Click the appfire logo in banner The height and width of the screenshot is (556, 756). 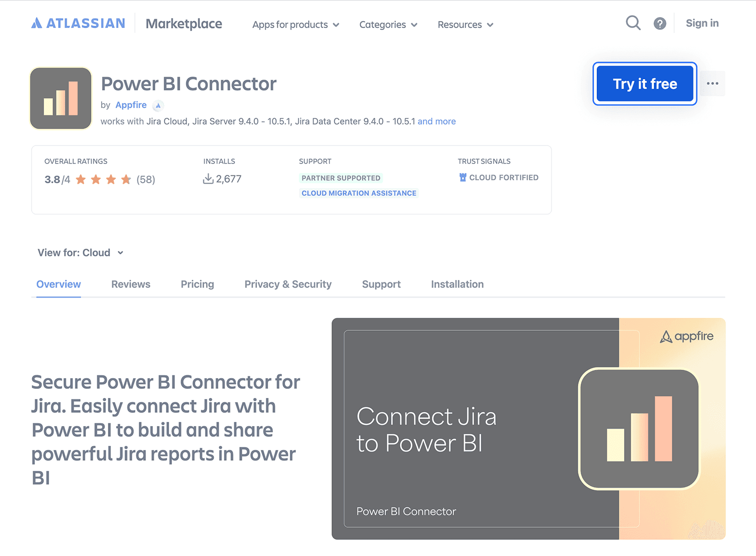click(x=687, y=336)
